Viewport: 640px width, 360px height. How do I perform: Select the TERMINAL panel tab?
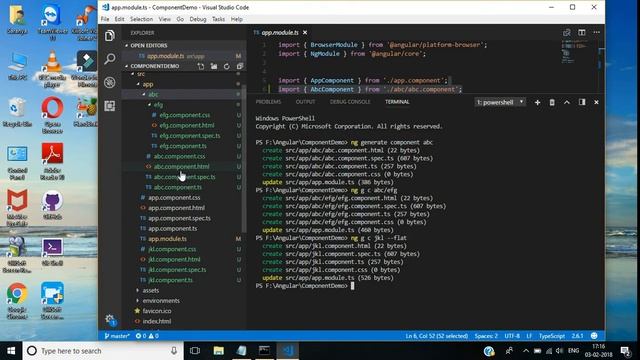pos(397,102)
